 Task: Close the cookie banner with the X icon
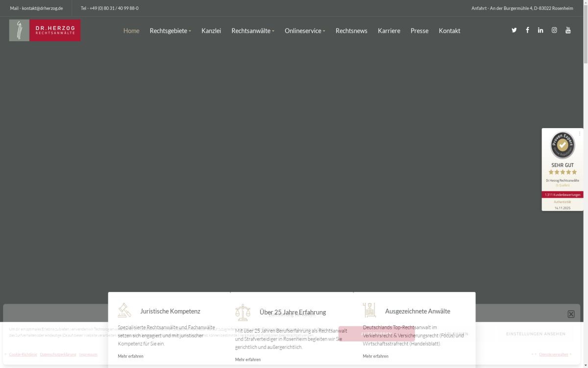coord(571,314)
